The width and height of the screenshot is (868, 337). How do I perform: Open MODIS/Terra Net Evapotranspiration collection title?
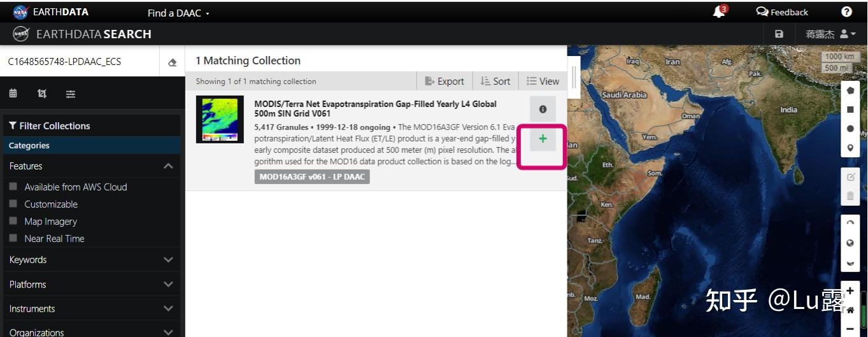click(x=375, y=108)
